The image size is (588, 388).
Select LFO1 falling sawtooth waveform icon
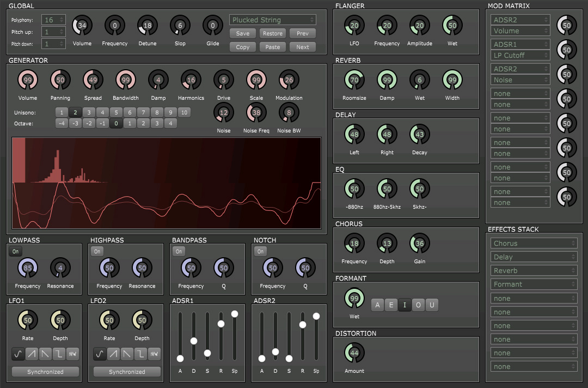tap(45, 354)
